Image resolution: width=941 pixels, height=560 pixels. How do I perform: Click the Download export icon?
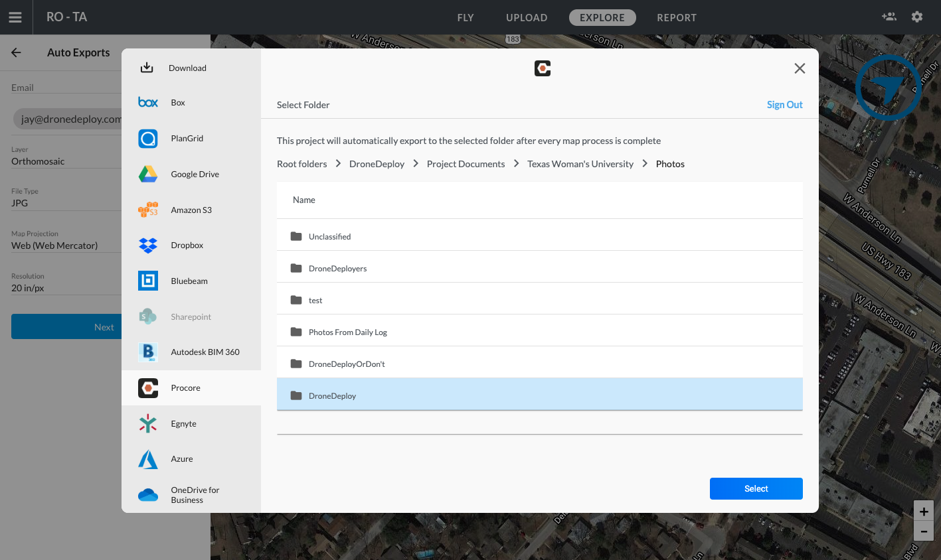[x=147, y=68]
